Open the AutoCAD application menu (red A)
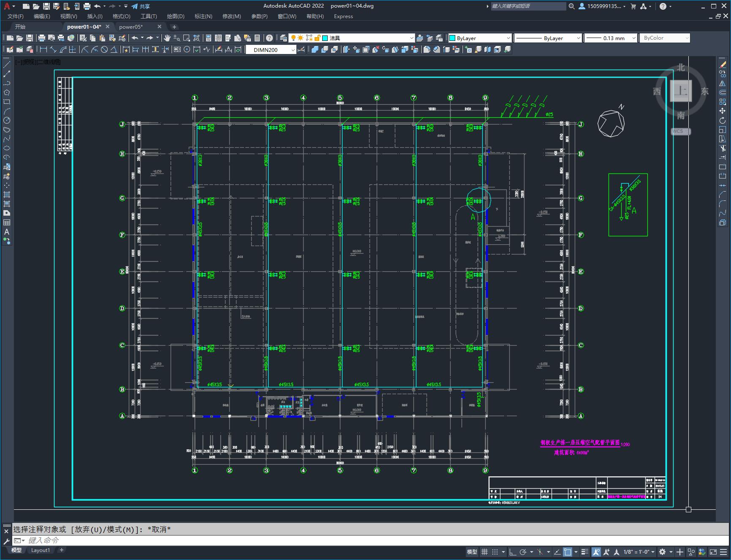Screen dimensions: 731x560 pyautogui.click(x=7, y=6)
